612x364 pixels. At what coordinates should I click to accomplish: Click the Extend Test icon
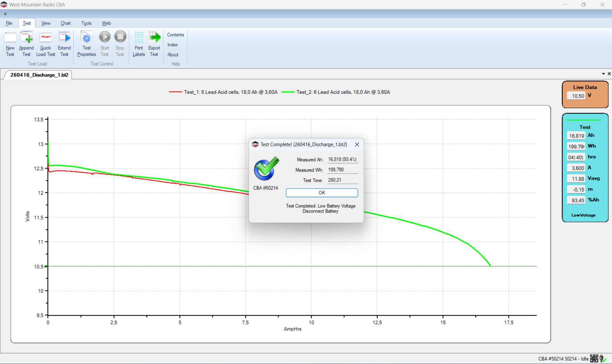pos(64,38)
